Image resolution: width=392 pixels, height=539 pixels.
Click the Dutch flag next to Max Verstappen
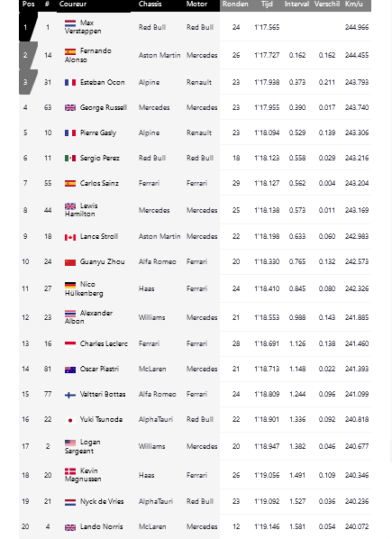pos(70,23)
